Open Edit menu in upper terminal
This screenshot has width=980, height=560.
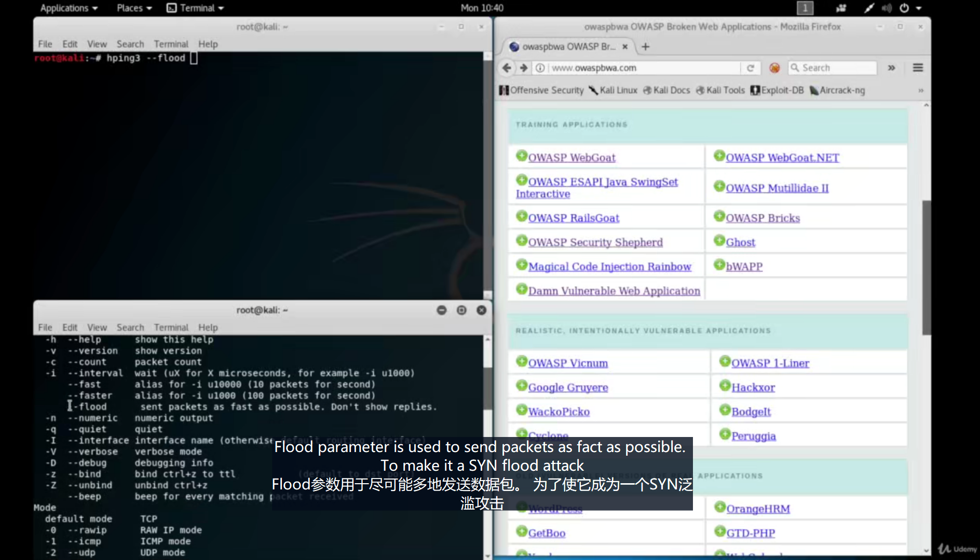70,44
